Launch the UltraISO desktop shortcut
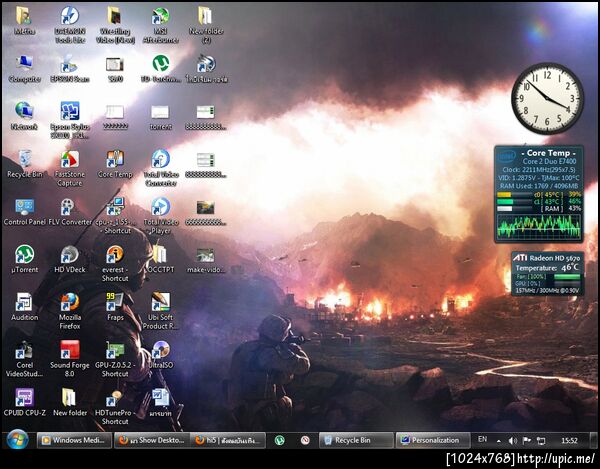 [x=161, y=355]
